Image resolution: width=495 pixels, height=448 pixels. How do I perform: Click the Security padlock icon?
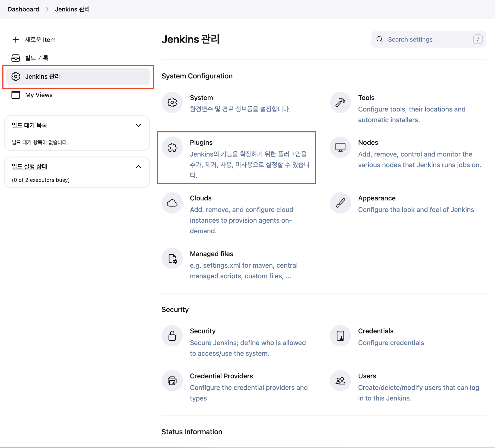172,336
